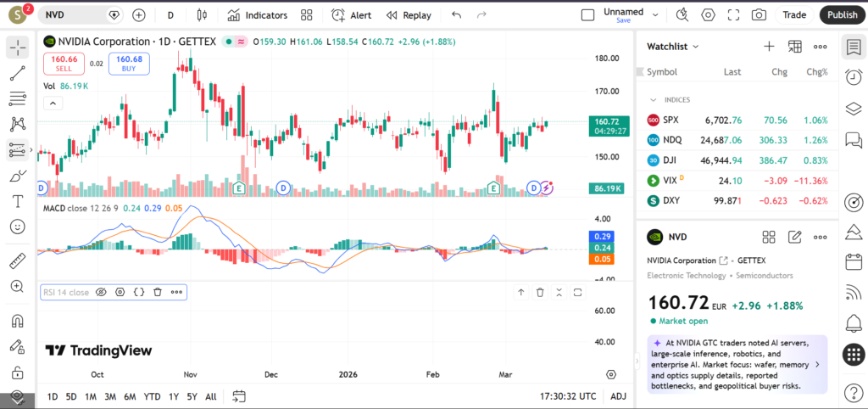
Task: Click the camera snapshot icon
Action: (759, 14)
